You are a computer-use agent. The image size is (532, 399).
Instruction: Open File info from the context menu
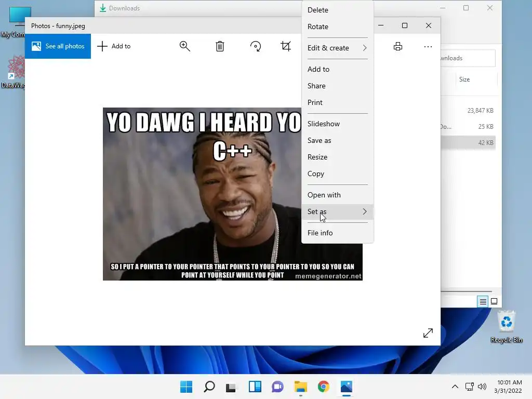(x=337, y=233)
